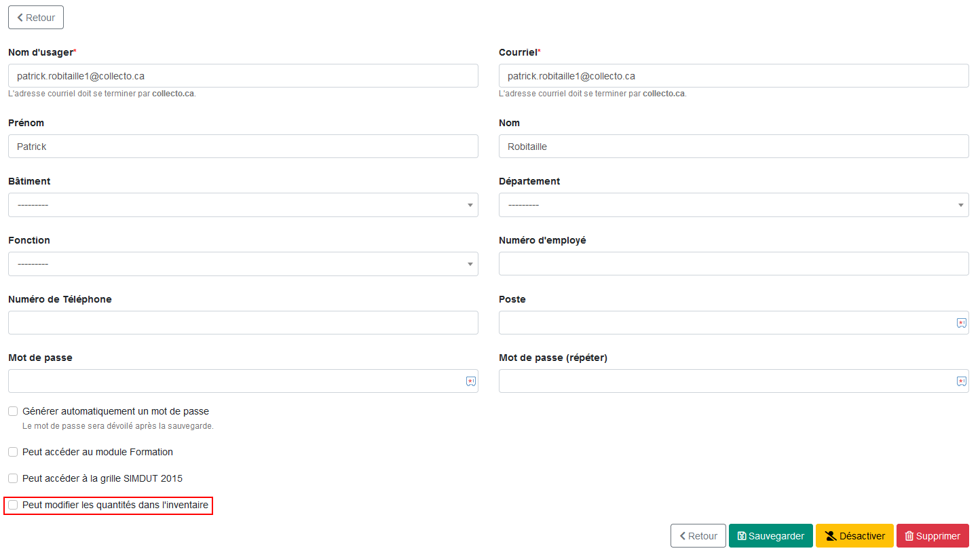980x555 pixels.
Task: Expand the Fonction dropdown
Action: [x=243, y=264]
